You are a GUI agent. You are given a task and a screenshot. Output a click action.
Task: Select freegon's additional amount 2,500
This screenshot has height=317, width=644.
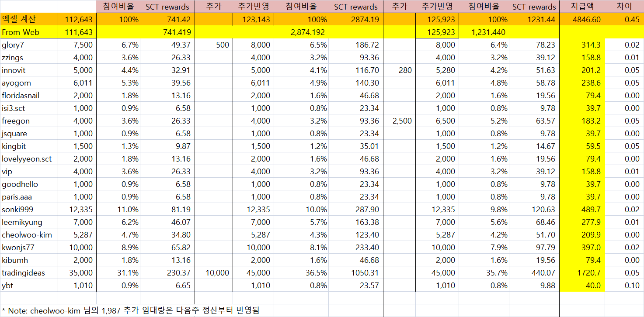(x=399, y=121)
